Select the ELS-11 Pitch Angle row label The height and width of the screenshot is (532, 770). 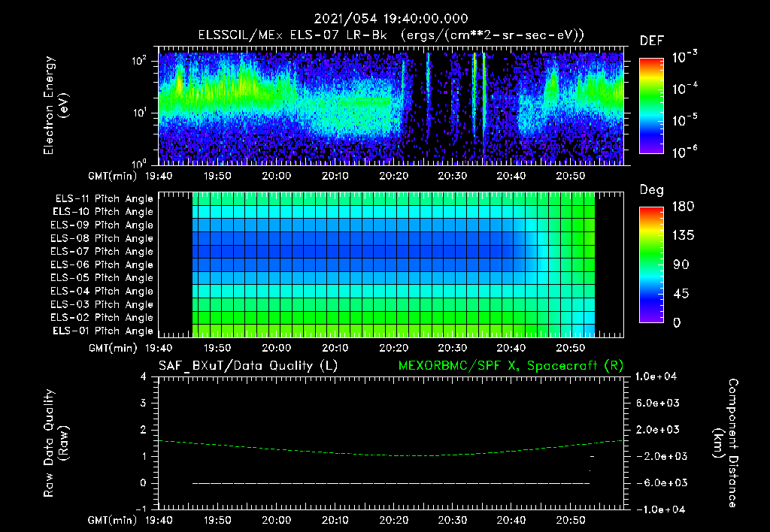click(104, 199)
